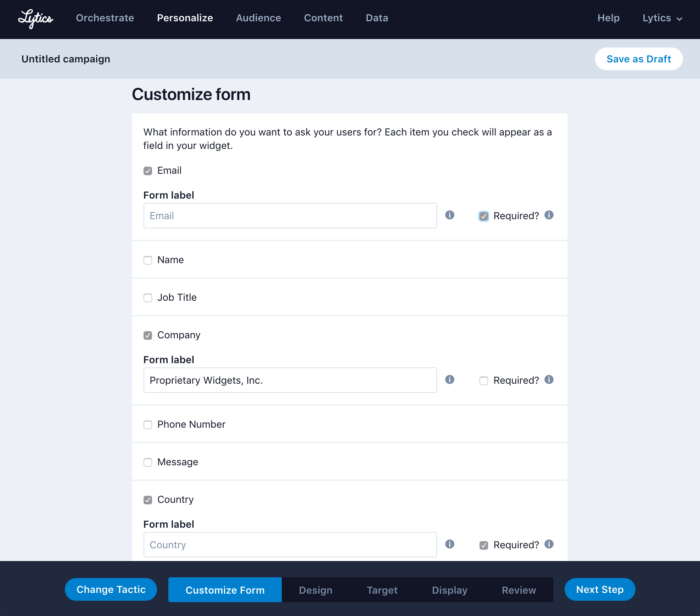Enable the Name field checkbox
Viewport: 700px width, 616px height.
click(148, 260)
